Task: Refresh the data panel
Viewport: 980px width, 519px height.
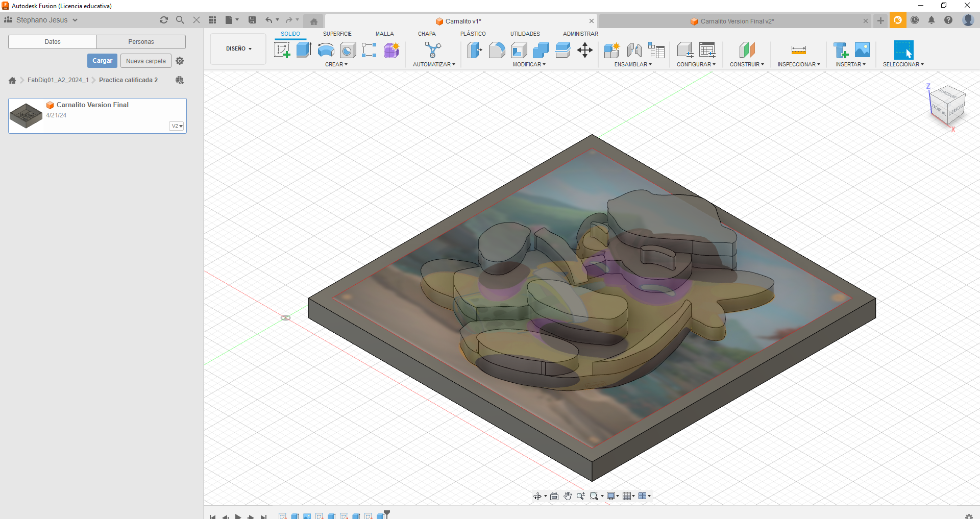Action: coord(164,20)
